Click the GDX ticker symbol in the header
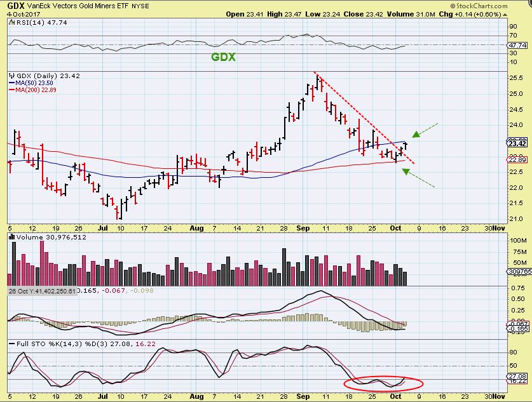Screen dimensions: 532x402 click(x=16, y=6)
